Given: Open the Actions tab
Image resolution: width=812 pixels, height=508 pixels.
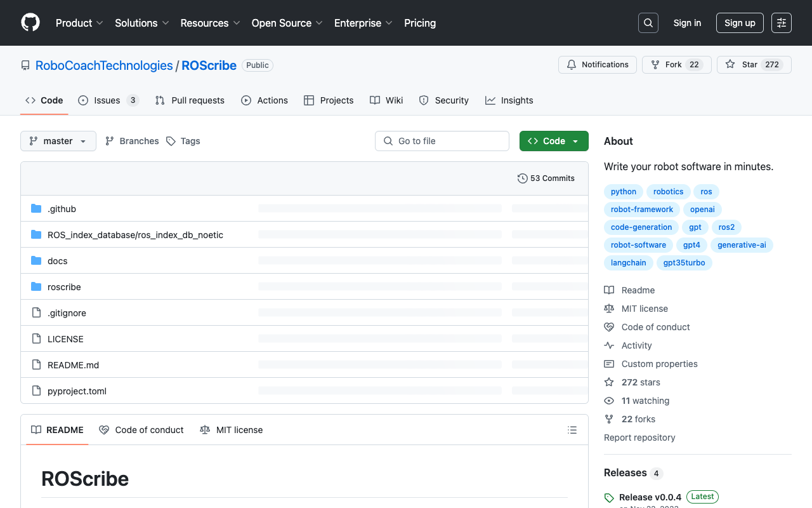Looking at the screenshot, I should click(265, 100).
